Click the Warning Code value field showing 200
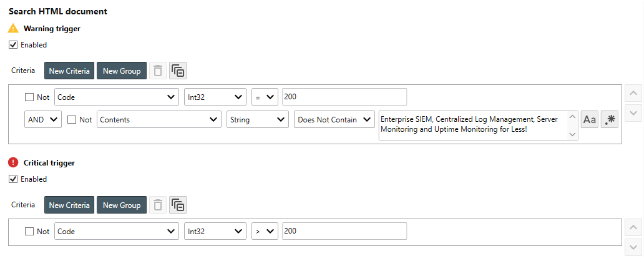This screenshot has height=261, width=644. click(x=344, y=97)
